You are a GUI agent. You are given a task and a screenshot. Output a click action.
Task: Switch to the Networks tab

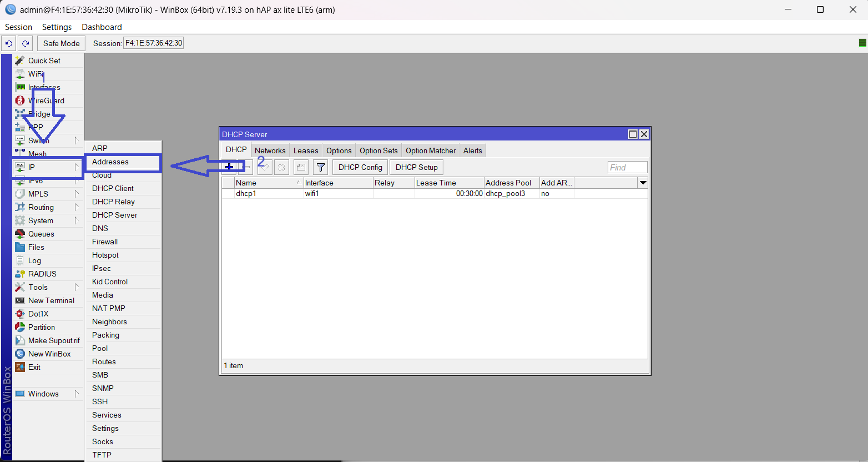point(270,150)
